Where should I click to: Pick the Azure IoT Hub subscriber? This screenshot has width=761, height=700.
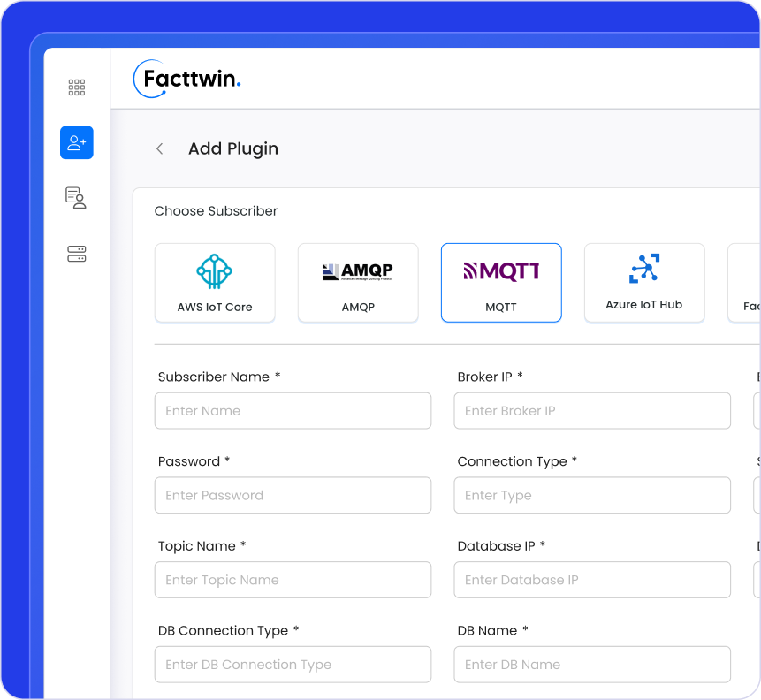pos(644,283)
